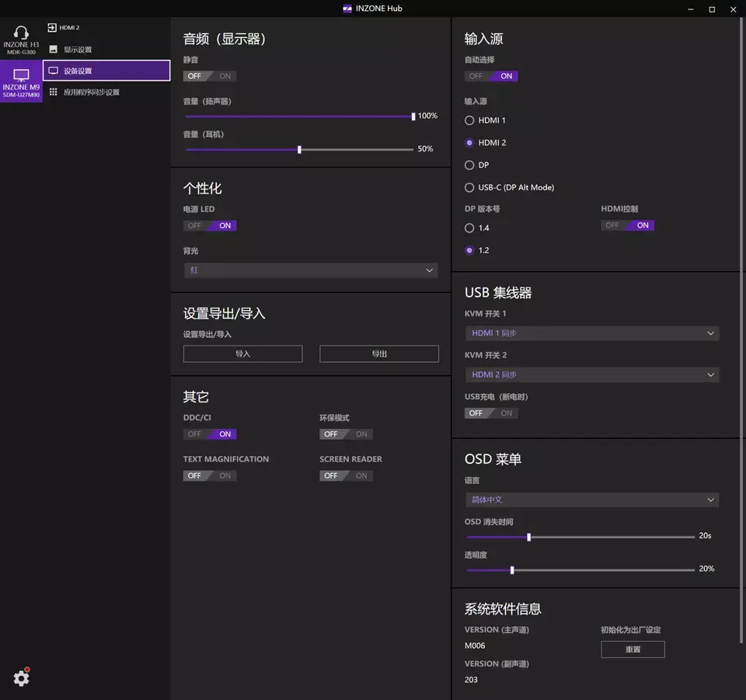The height and width of the screenshot is (700, 746).
Task: Click the 20% transparency value
Action: point(706,569)
